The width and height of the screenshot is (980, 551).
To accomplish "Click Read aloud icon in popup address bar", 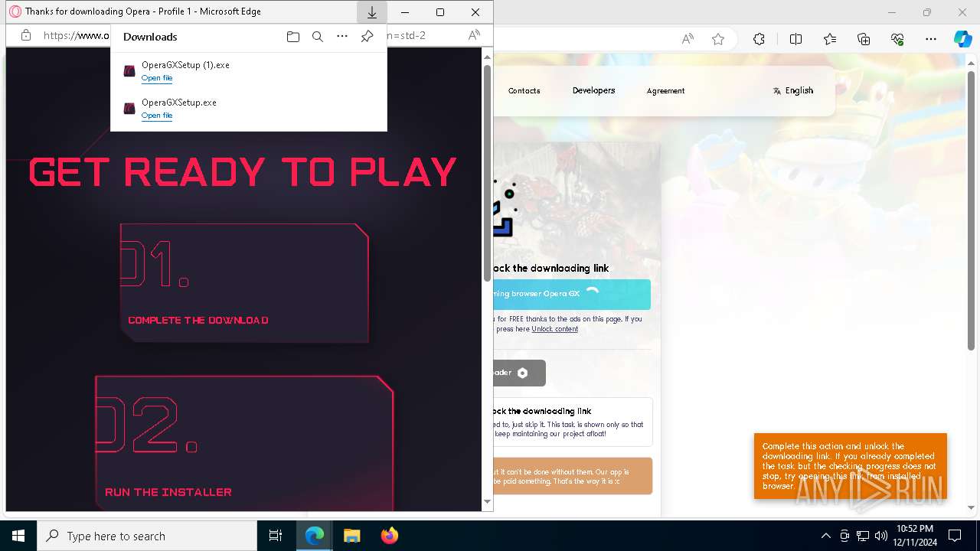I will click(x=474, y=35).
